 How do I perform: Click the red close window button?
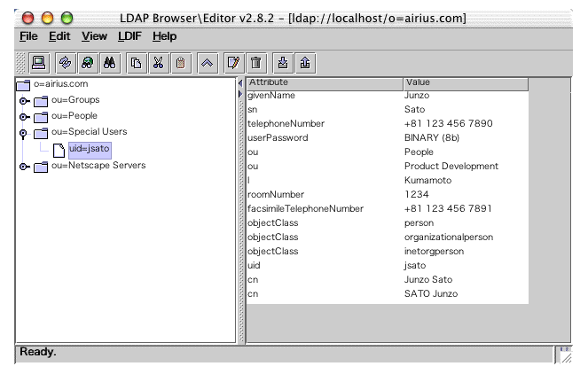click(x=27, y=18)
